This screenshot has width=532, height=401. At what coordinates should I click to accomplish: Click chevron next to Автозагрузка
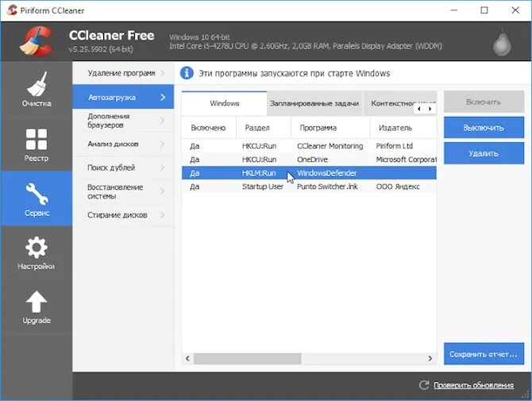pyautogui.click(x=163, y=98)
